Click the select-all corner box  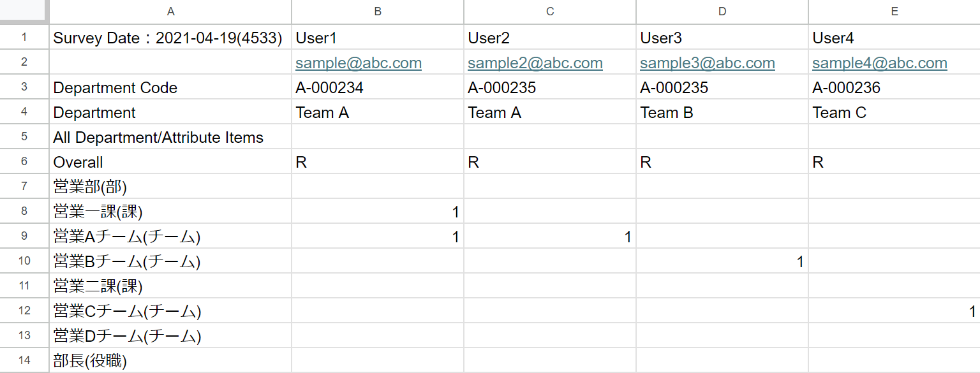pos(24,11)
